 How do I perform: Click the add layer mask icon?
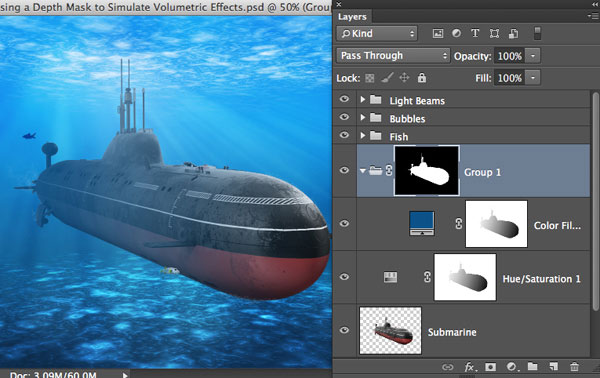[x=490, y=367]
